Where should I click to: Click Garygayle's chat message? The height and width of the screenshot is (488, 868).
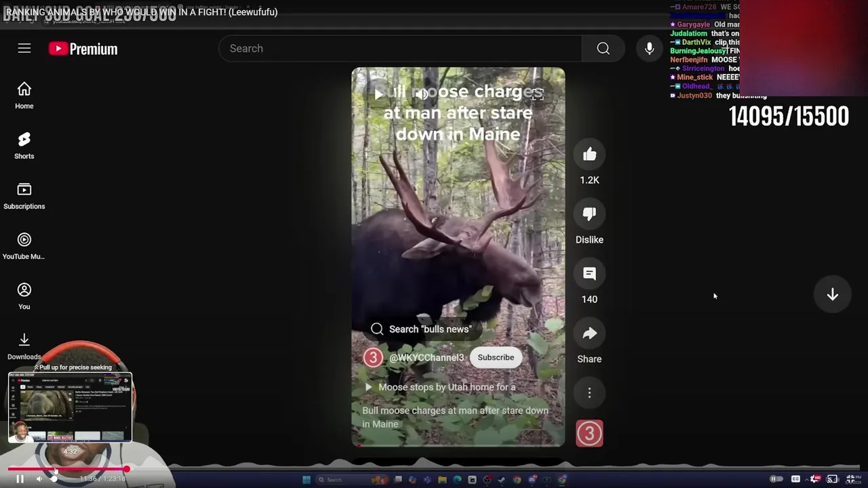click(x=705, y=24)
